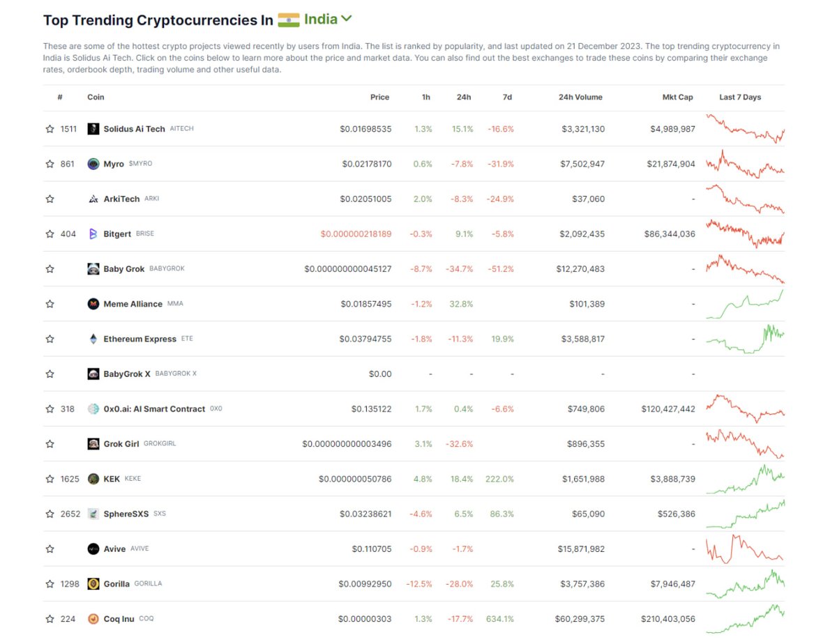Open the Coq Inu coin link
Screen dimensions: 837x644
[x=119, y=619]
